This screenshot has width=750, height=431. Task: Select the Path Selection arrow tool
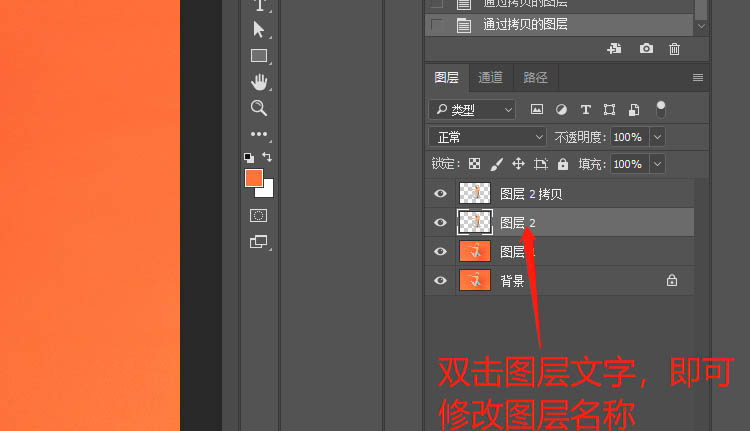259,30
